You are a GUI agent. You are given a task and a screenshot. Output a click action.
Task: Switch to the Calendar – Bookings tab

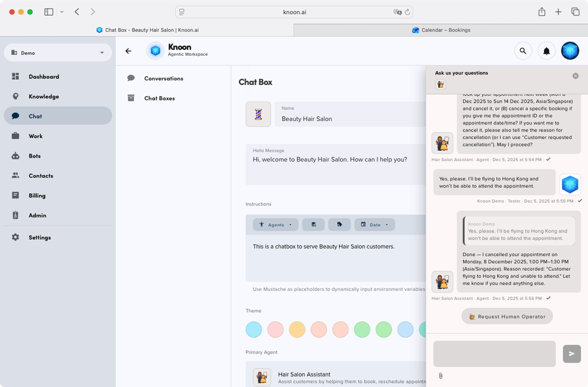(x=441, y=30)
